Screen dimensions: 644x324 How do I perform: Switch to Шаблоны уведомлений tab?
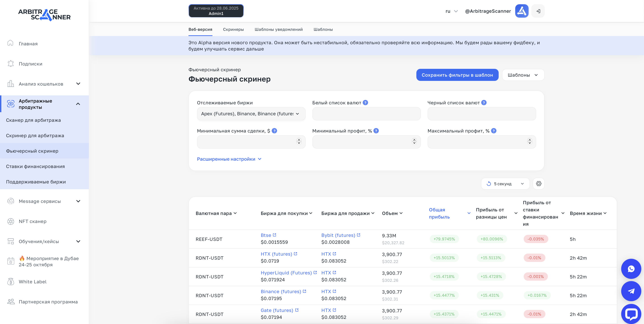278,29
